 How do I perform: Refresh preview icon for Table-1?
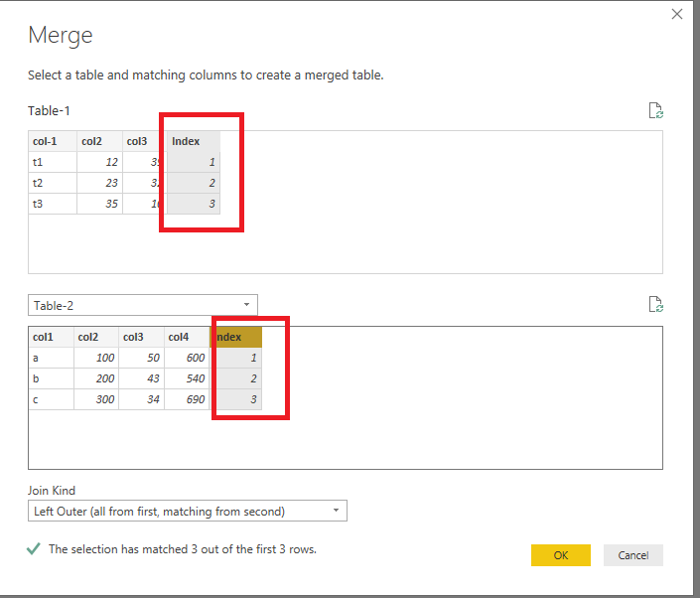655,110
